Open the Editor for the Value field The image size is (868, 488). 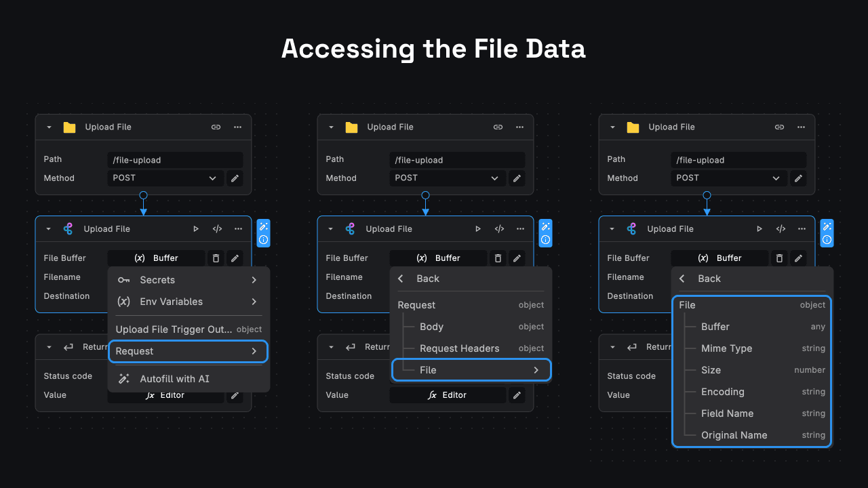(x=448, y=394)
